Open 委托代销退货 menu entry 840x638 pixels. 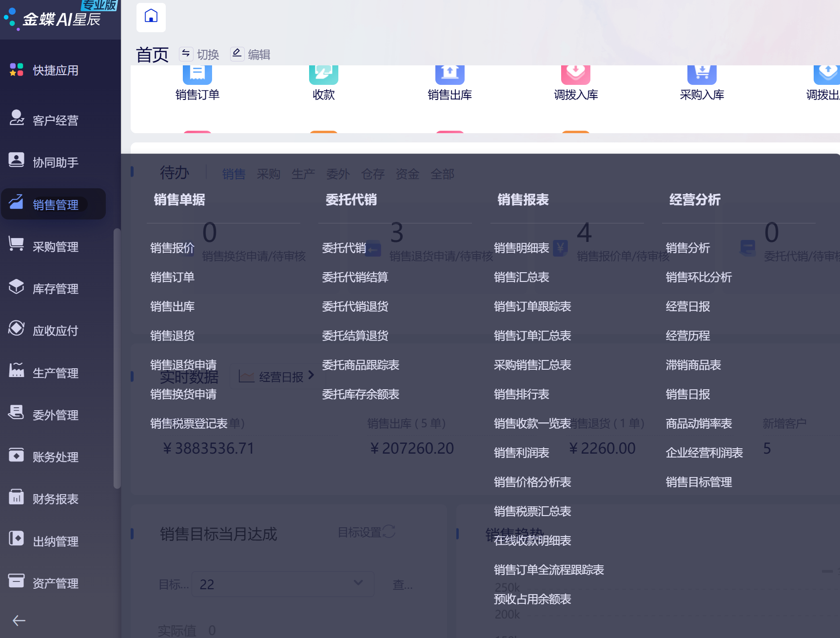[355, 307]
